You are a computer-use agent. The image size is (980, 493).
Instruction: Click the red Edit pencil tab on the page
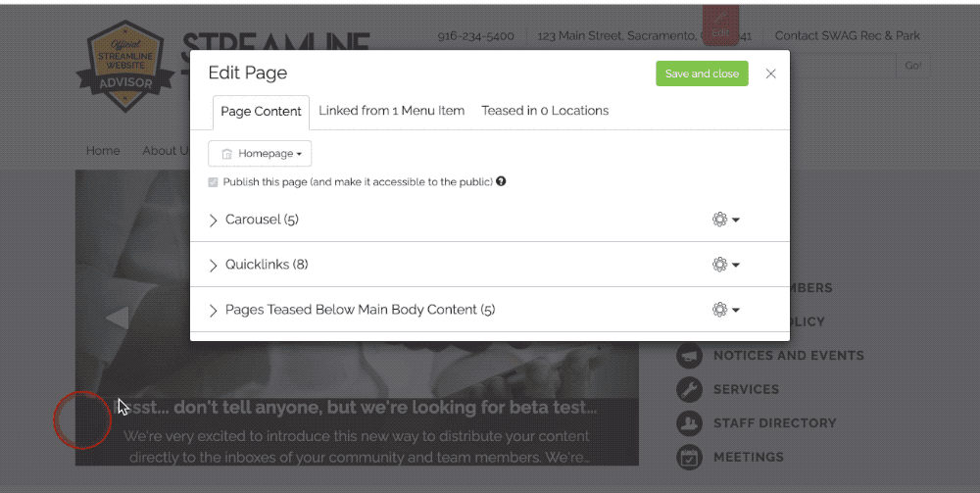pos(720,25)
